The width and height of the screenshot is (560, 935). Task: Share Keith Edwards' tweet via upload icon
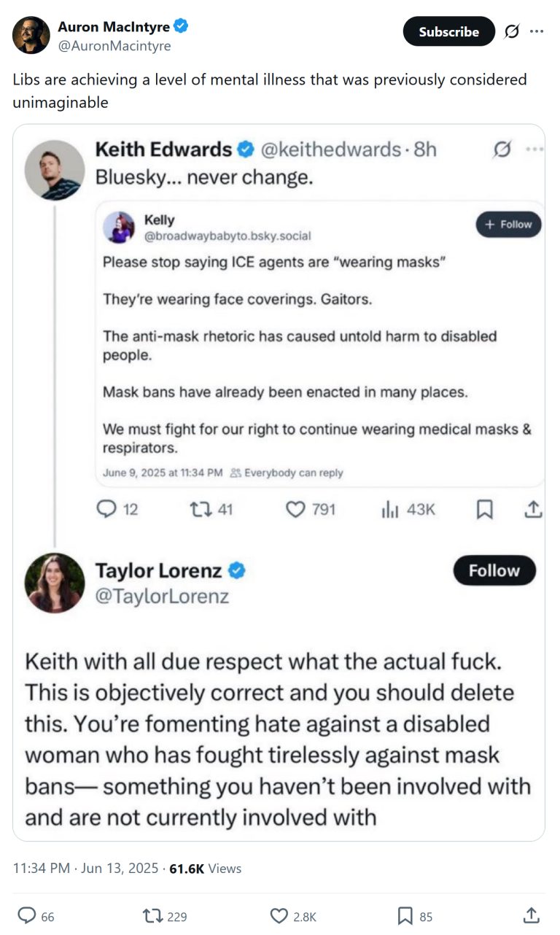532,509
